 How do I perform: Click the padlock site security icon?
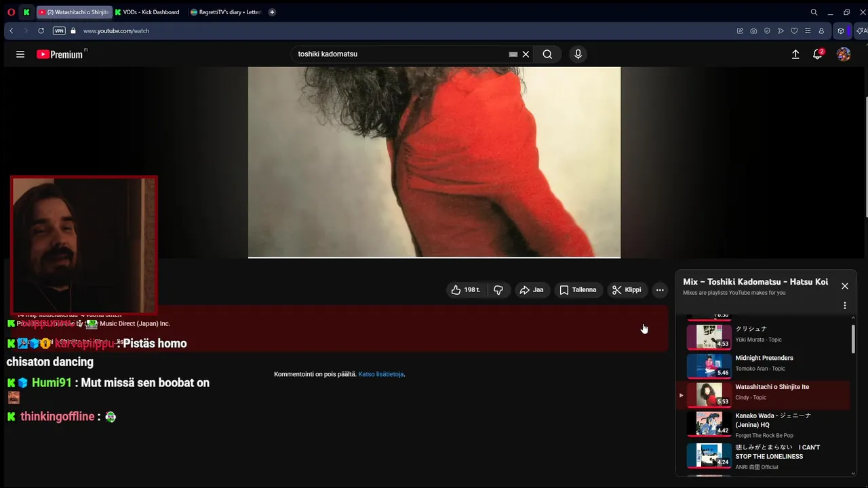pos(73,30)
